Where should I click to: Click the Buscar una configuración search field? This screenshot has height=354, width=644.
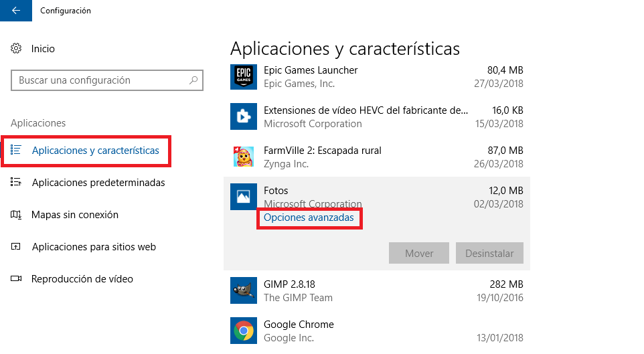[x=107, y=80]
